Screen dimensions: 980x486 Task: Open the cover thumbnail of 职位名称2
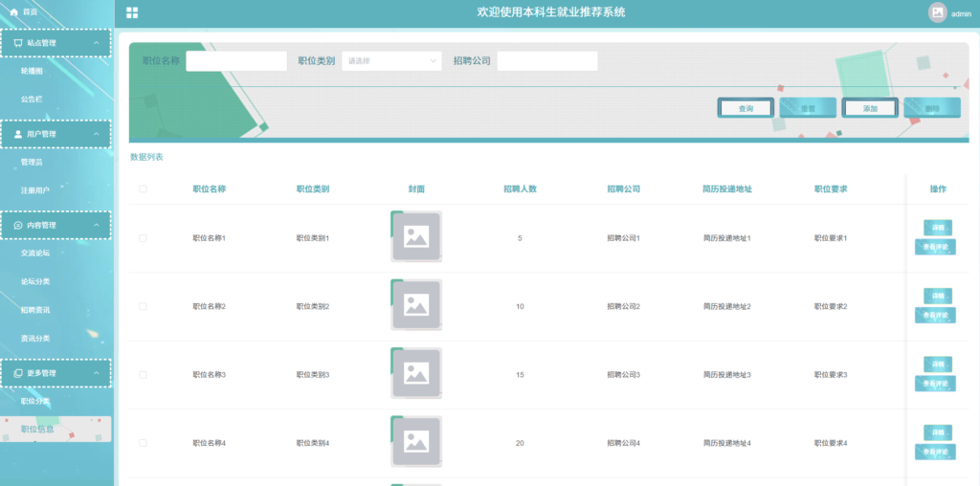[x=416, y=305]
